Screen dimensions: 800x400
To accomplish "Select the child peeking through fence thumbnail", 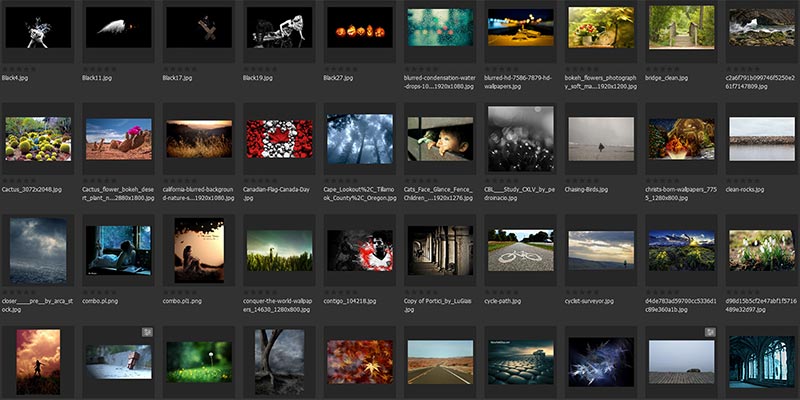I will point(440,139).
